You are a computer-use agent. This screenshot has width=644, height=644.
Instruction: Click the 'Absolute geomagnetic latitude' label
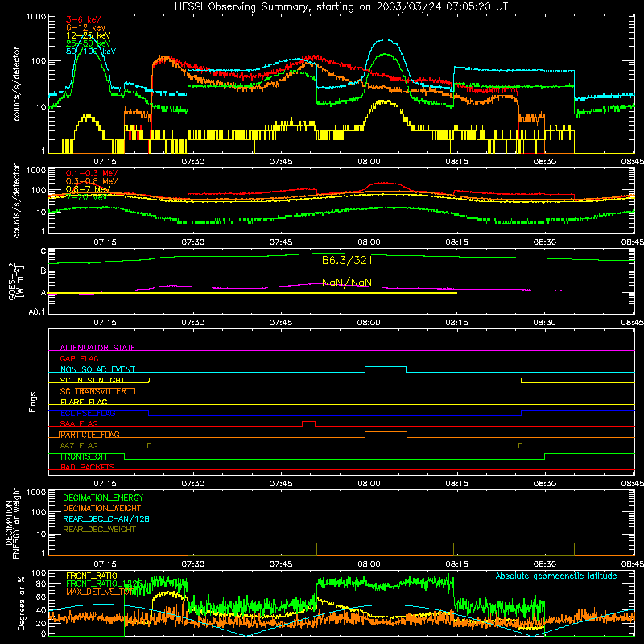click(556, 576)
